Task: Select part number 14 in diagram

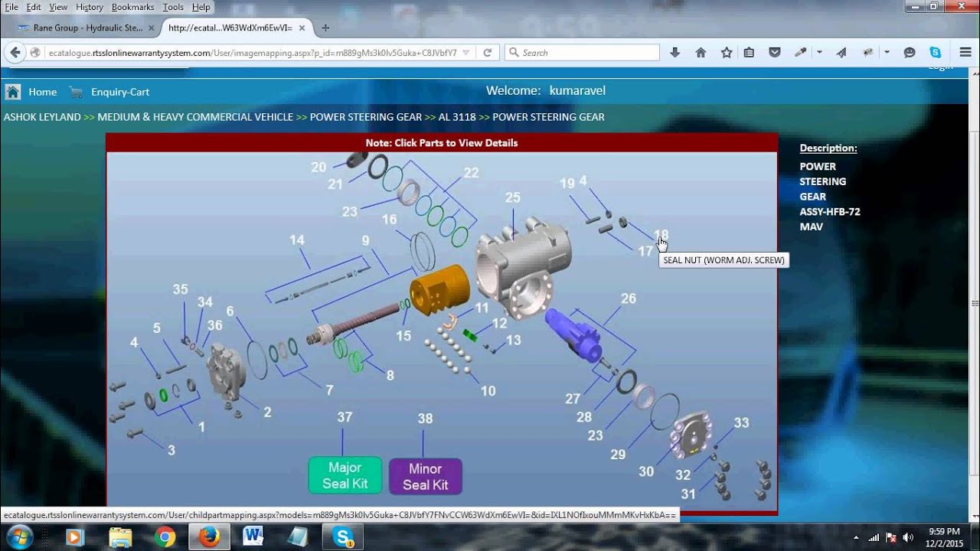Action: click(x=296, y=240)
